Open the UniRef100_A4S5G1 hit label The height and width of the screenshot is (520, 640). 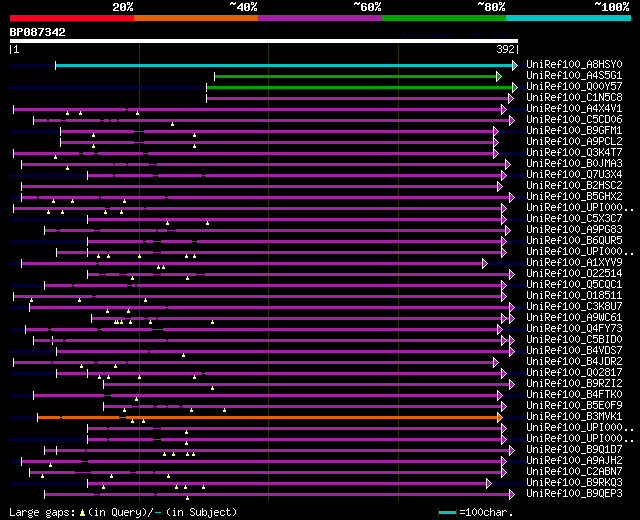[574, 76]
